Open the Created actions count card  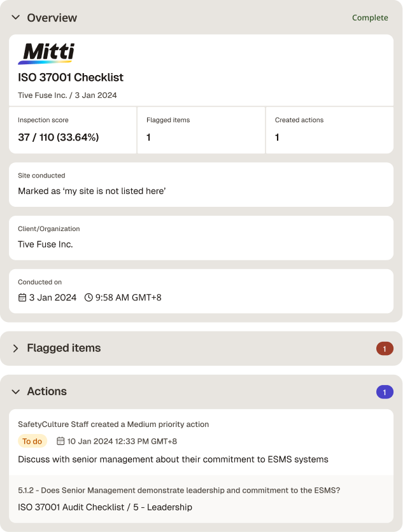(330, 130)
